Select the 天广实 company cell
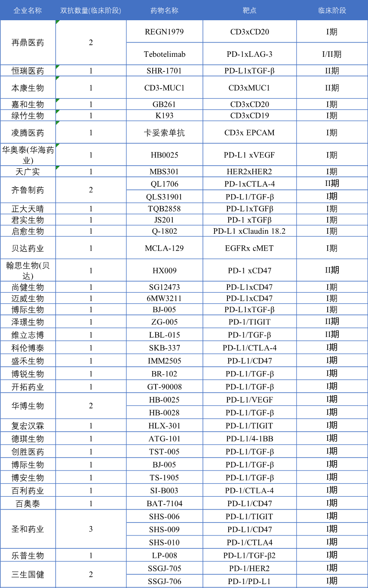Viewport: 368px width, 588px height. tap(28, 171)
